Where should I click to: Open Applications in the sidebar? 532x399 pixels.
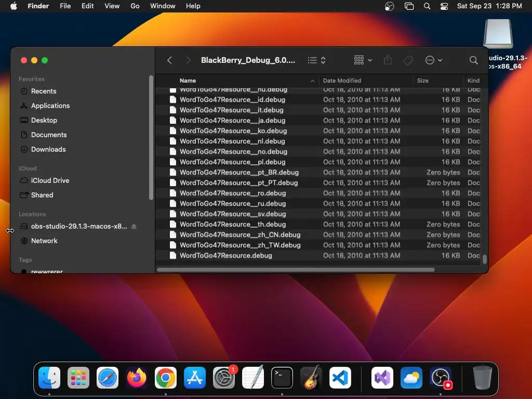pyautogui.click(x=50, y=106)
